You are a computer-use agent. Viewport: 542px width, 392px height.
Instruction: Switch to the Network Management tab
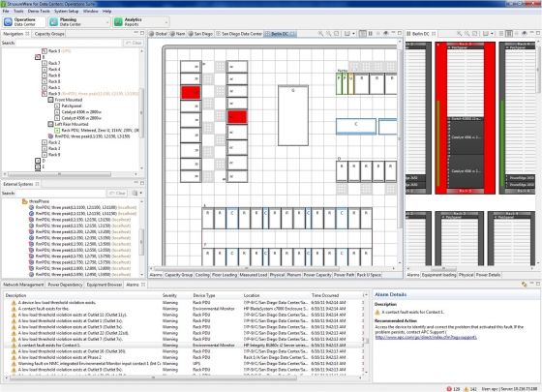(23, 285)
